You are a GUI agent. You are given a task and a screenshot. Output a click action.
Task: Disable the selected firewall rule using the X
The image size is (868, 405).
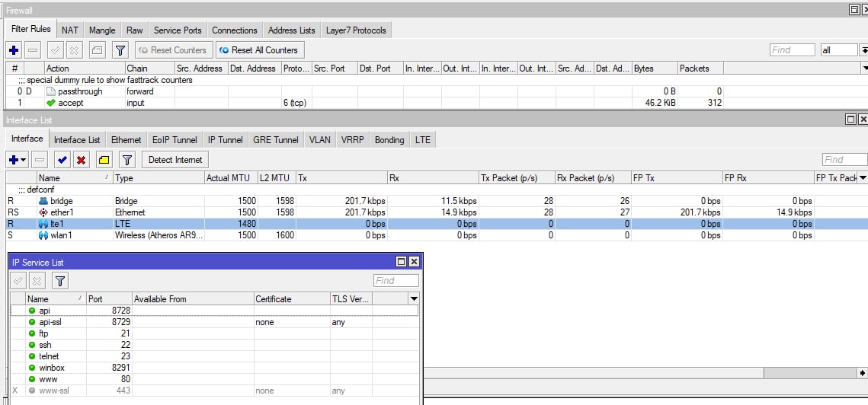74,49
